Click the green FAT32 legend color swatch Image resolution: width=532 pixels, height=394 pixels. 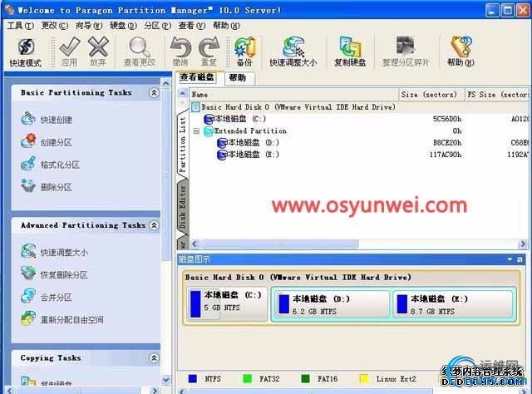click(x=248, y=379)
